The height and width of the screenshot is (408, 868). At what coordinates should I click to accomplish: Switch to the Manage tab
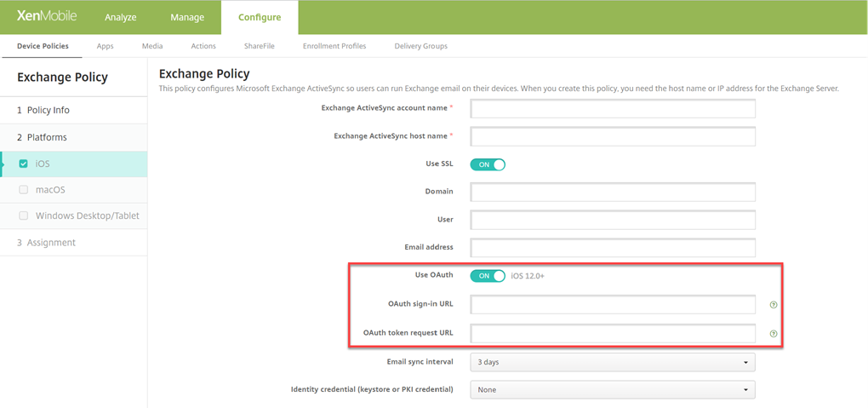[186, 17]
